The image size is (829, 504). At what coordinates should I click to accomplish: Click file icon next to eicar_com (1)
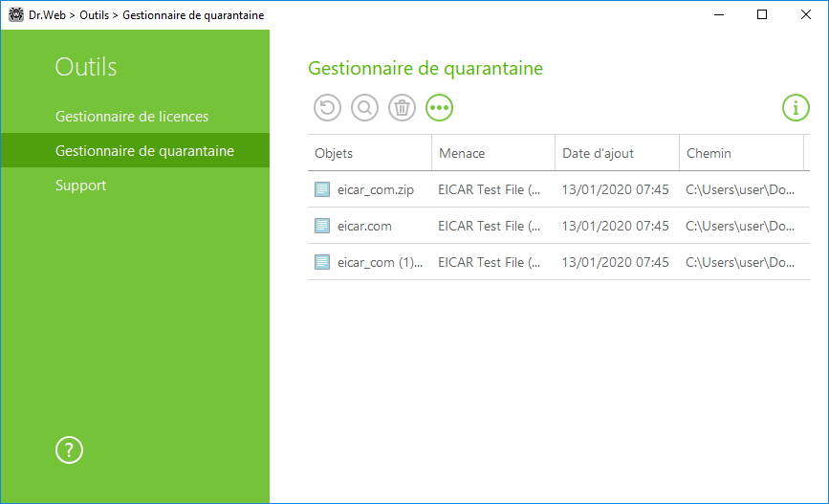pyautogui.click(x=322, y=262)
